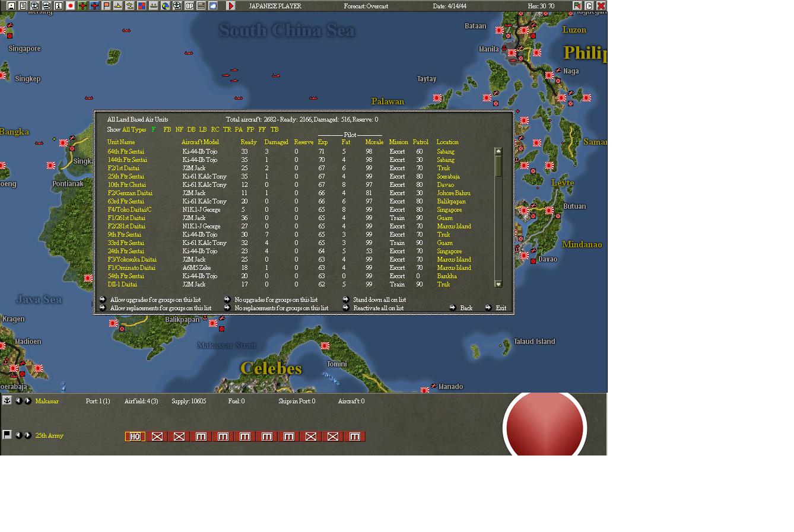Stand down all on list
794x532 pixels.
click(x=379, y=300)
